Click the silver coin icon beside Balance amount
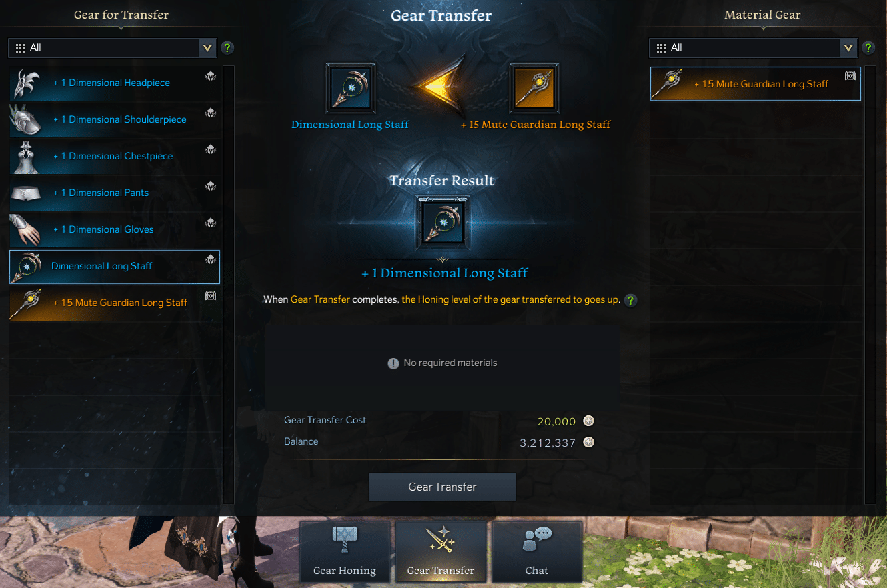 click(x=588, y=442)
